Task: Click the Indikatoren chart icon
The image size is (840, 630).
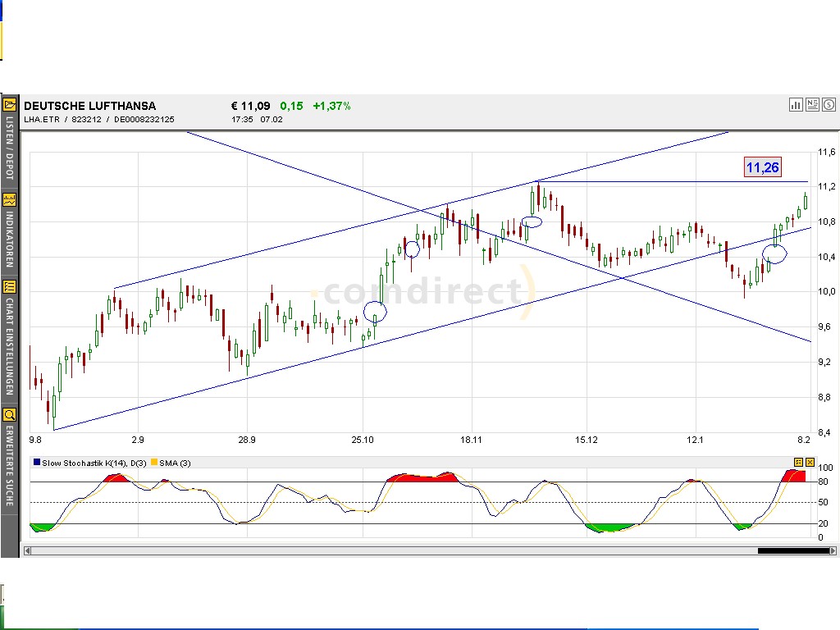Action: coord(9,200)
